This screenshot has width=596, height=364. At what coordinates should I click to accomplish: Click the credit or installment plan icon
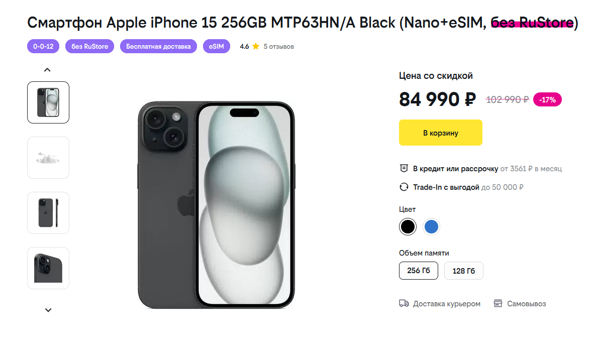(x=404, y=169)
